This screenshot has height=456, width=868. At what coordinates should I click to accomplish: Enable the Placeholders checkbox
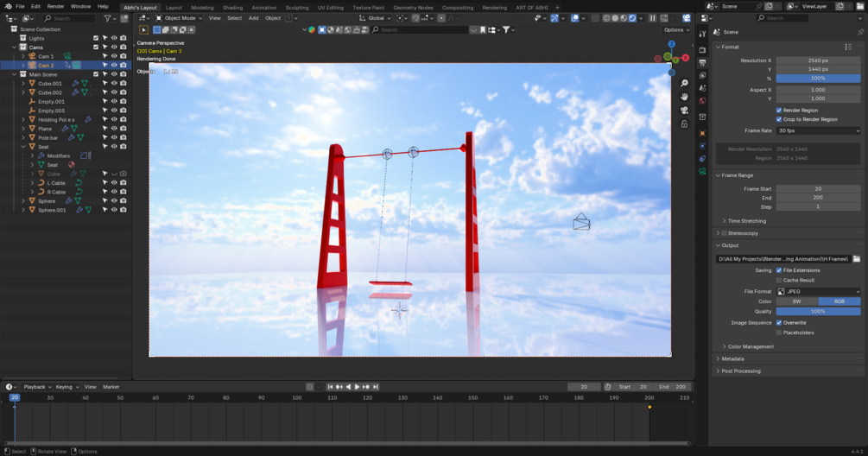(x=779, y=332)
